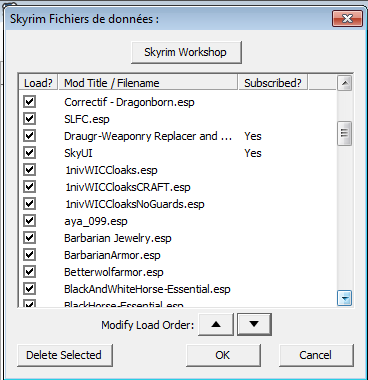
Task: Toggle Draugr-Weaponry Replacer load checkbox
Action: (x=30, y=135)
